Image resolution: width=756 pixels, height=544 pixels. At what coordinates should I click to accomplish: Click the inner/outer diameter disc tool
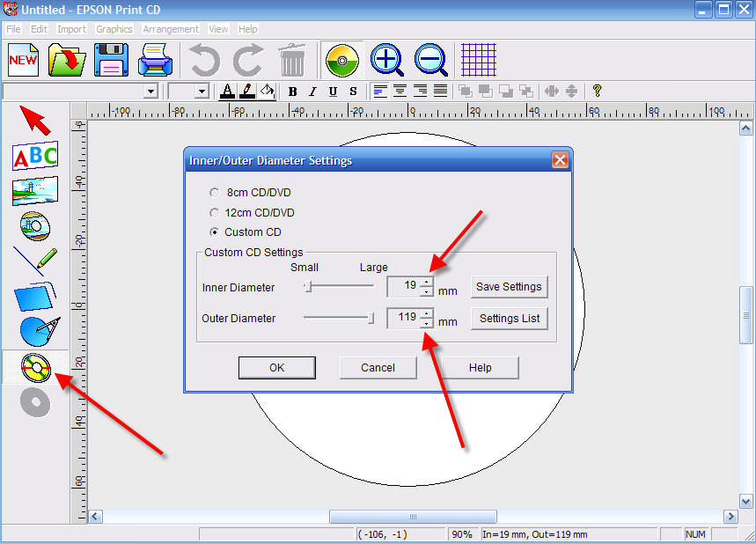tap(36, 368)
